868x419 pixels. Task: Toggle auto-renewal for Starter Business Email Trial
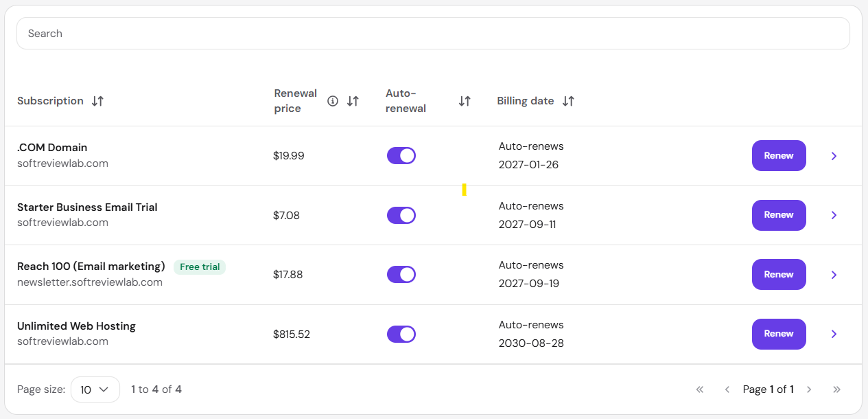tap(401, 215)
